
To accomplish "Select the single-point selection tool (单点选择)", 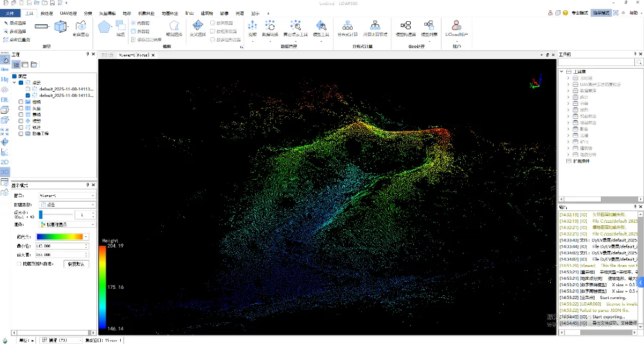I will click(15, 23).
